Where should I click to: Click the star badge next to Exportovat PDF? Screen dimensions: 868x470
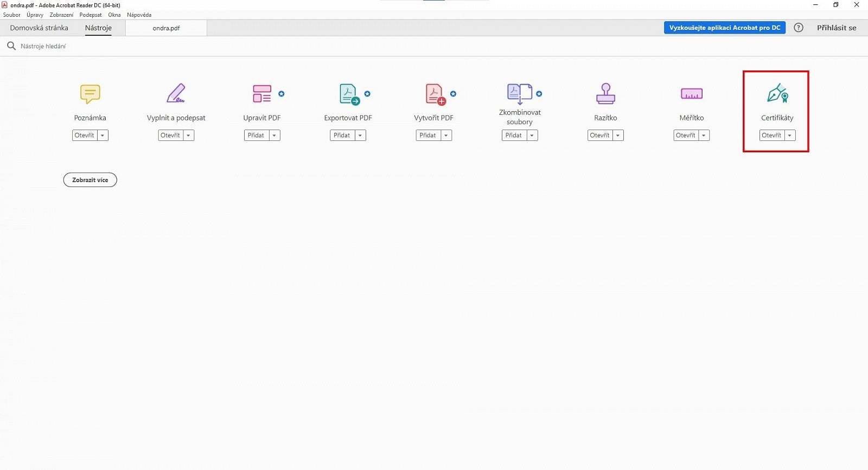point(367,94)
